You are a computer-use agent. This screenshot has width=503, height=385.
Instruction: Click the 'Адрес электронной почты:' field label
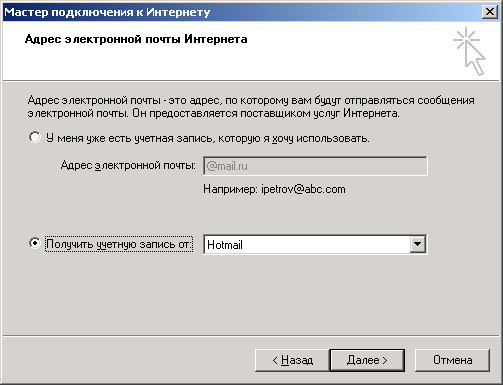pyautogui.click(x=128, y=165)
